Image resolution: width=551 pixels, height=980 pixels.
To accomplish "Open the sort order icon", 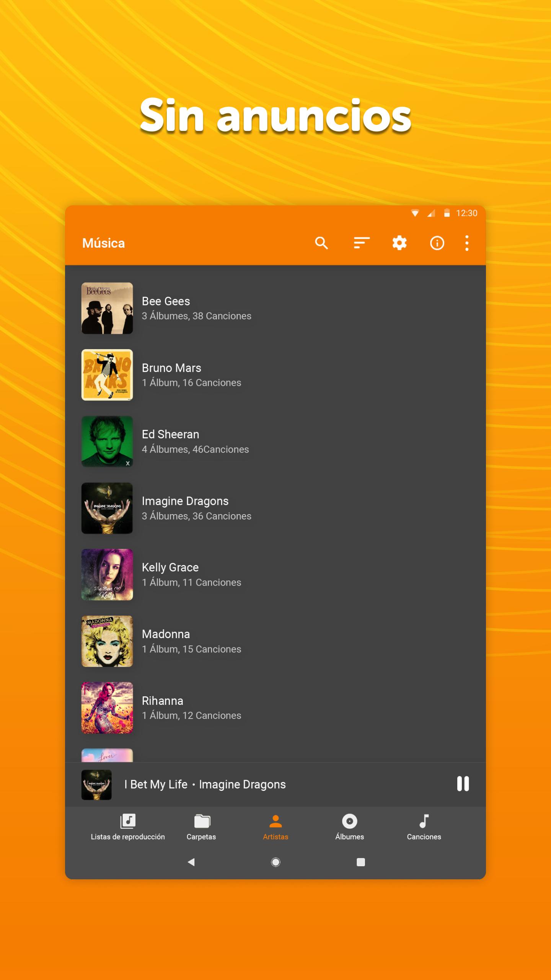I will point(361,243).
